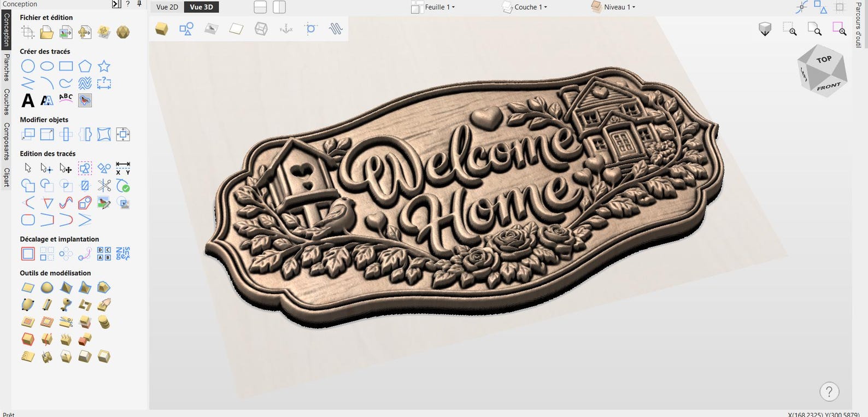Open the Planches side tab

7,67
